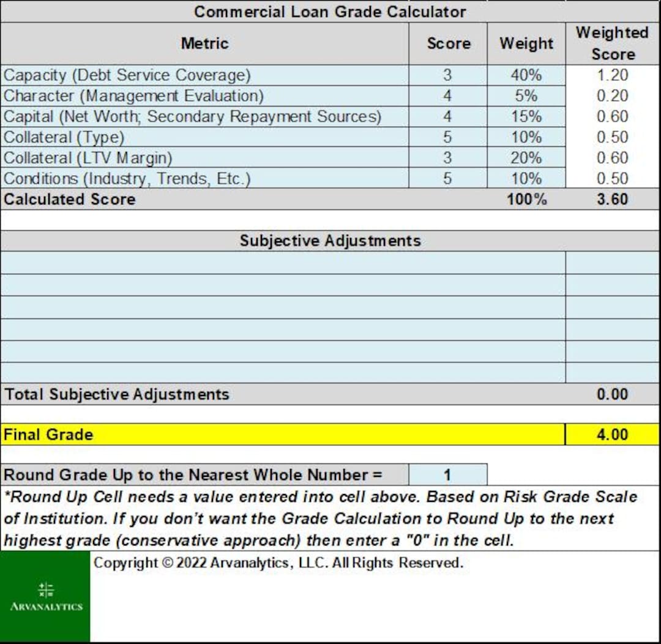The height and width of the screenshot is (644, 661).
Task: Click the Final Grade value 4.00
Action: (x=613, y=435)
